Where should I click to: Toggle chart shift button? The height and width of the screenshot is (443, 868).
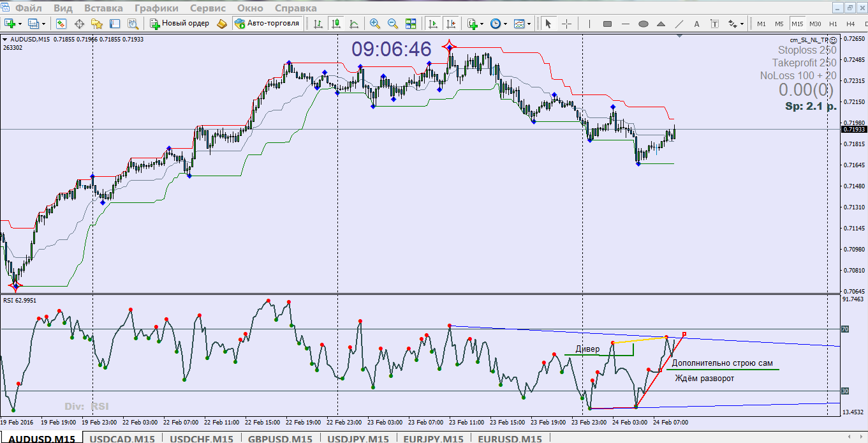pyautogui.click(x=451, y=24)
